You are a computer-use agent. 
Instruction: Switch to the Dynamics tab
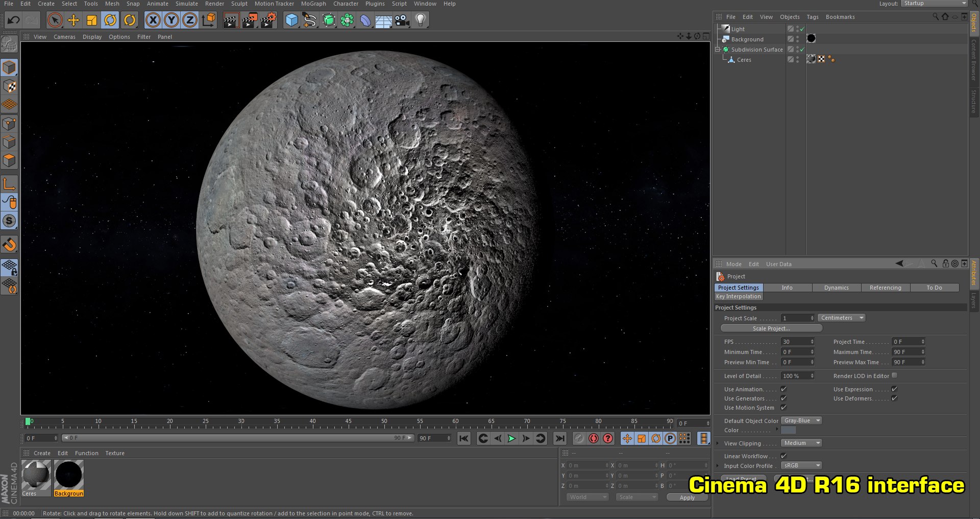[836, 288]
